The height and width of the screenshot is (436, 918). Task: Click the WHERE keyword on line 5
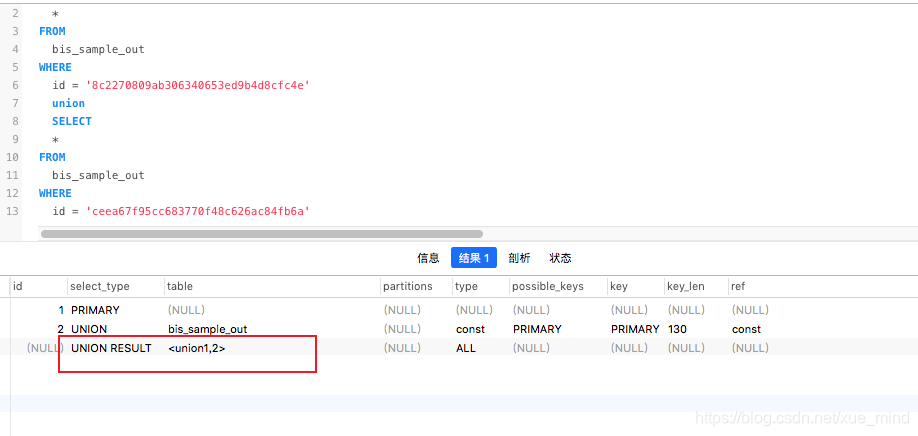[56, 67]
